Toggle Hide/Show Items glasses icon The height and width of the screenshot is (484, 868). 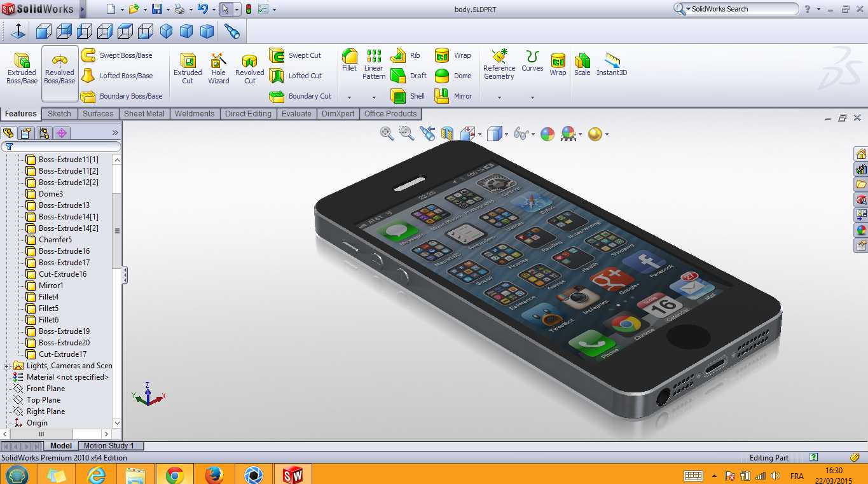tap(521, 134)
